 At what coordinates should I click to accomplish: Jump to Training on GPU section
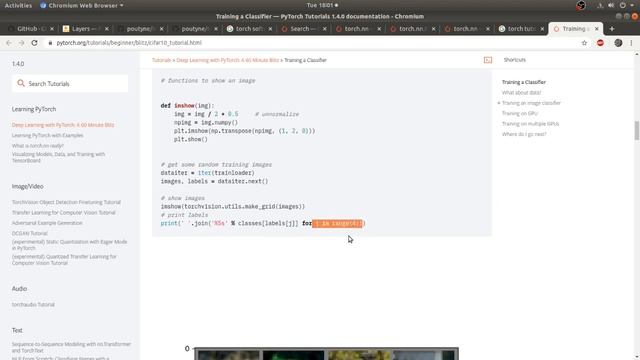pyautogui.click(x=520, y=113)
